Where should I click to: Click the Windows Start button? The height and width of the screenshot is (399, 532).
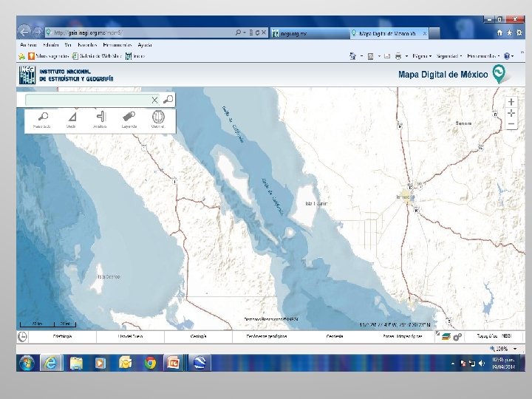point(27,364)
